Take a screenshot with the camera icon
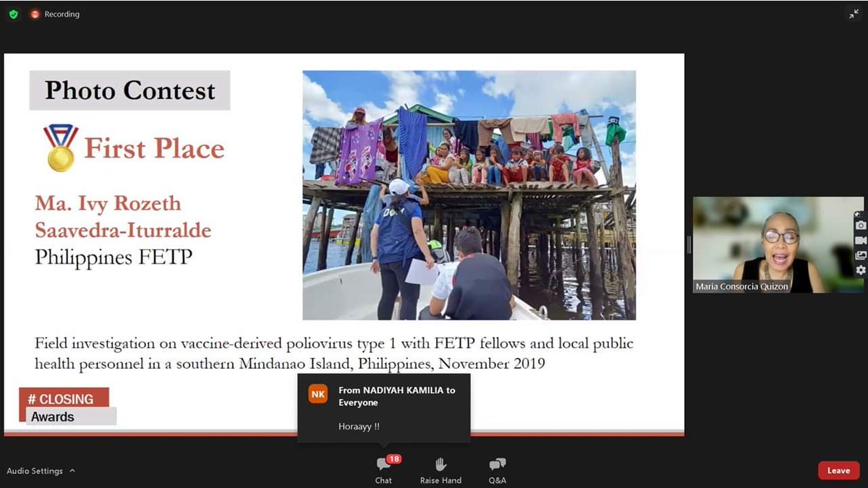This screenshot has height=488, width=868. point(860,226)
